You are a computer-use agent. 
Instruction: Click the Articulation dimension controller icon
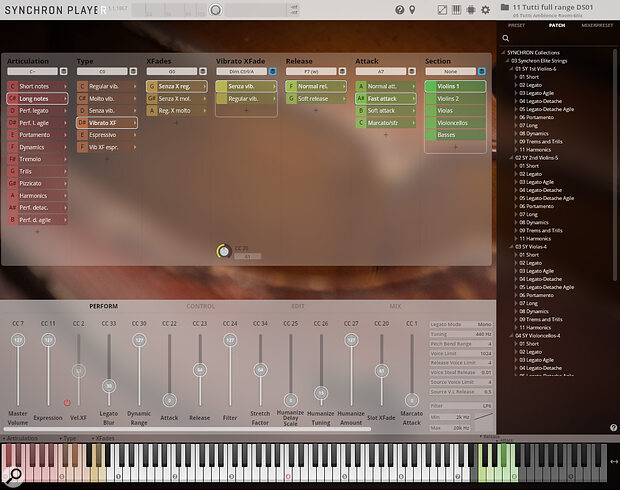pyautogui.click(x=63, y=72)
